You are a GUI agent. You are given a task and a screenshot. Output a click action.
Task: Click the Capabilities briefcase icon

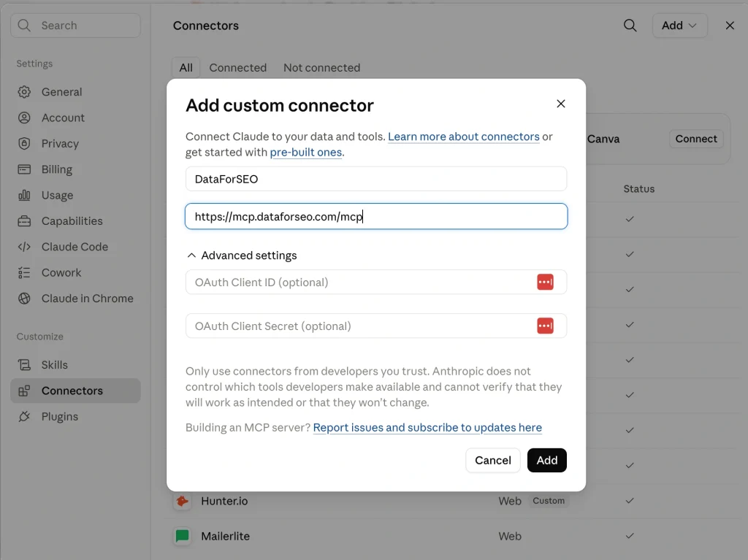24,220
